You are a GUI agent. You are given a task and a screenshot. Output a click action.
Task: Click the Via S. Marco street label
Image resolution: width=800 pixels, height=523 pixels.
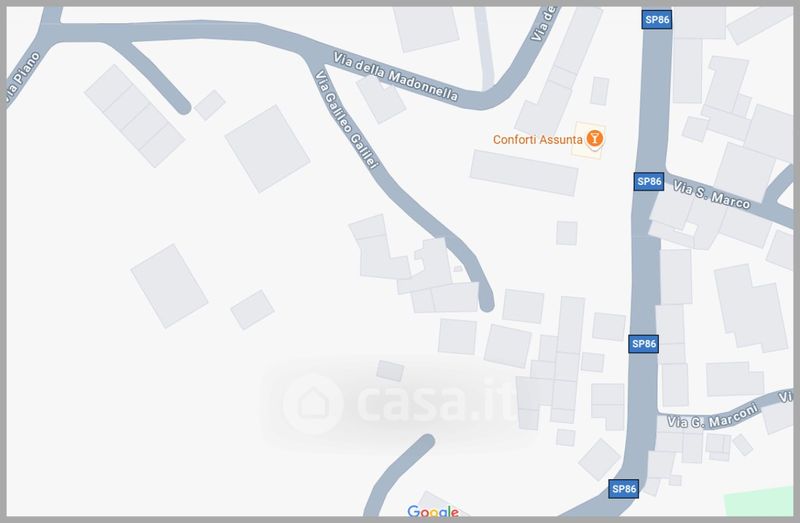pyautogui.click(x=711, y=194)
